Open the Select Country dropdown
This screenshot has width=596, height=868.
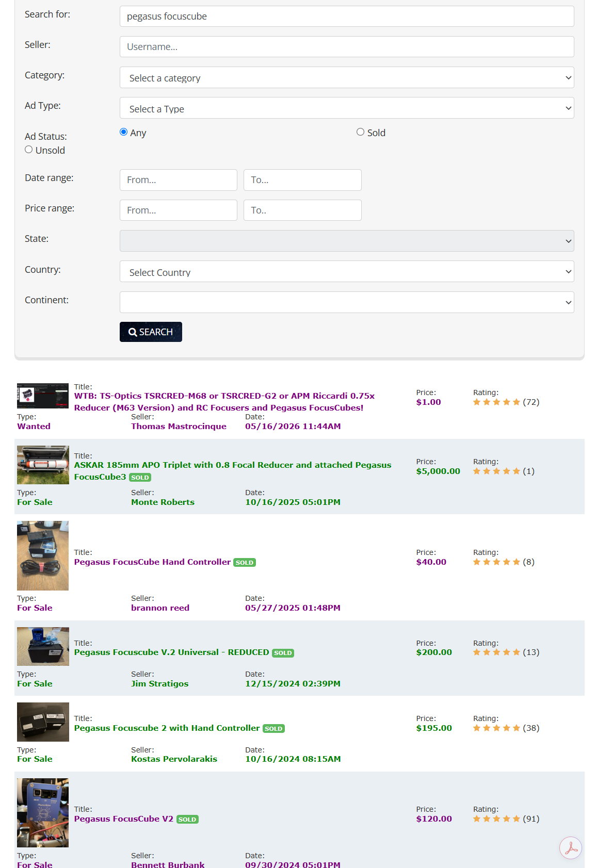tap(347, 271)
